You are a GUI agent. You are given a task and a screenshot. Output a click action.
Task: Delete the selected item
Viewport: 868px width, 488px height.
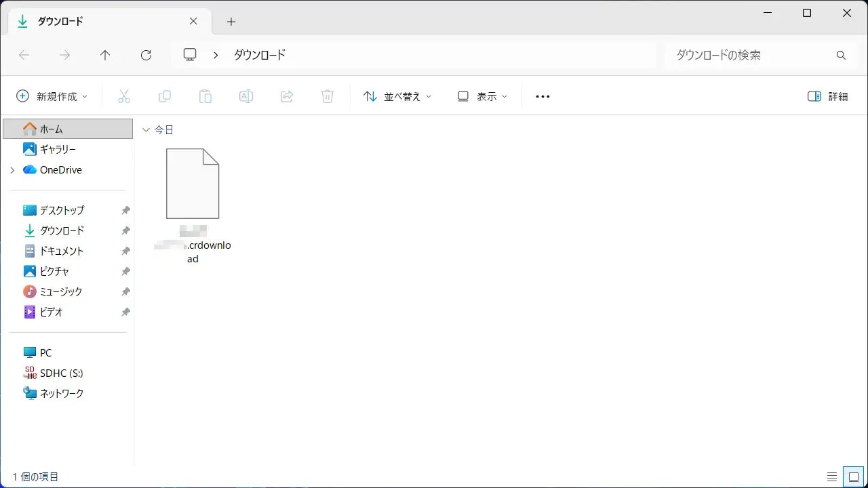328,96
